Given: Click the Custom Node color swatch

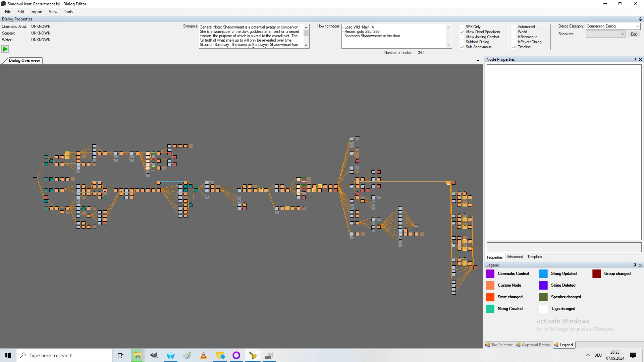Looking at the screenshot, I should (x=490, y=285).
